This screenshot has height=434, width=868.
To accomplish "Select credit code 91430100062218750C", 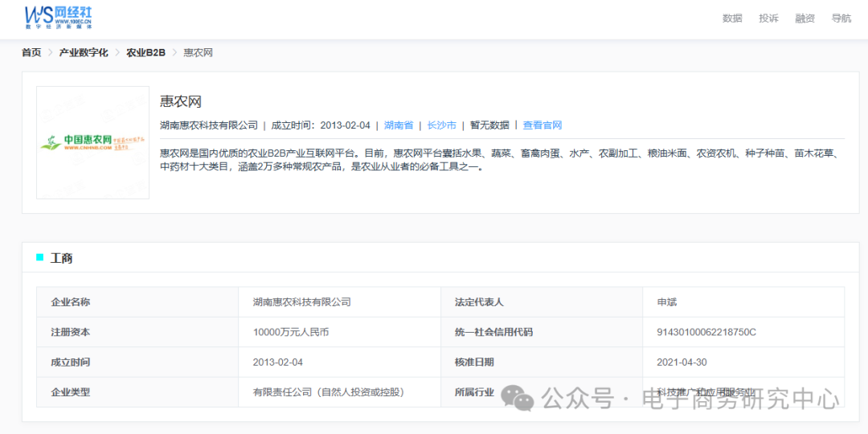I will click(706, 332).
